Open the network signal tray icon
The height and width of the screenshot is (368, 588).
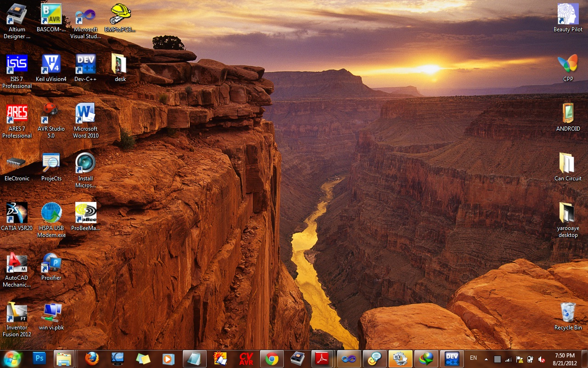pos(509,359)
